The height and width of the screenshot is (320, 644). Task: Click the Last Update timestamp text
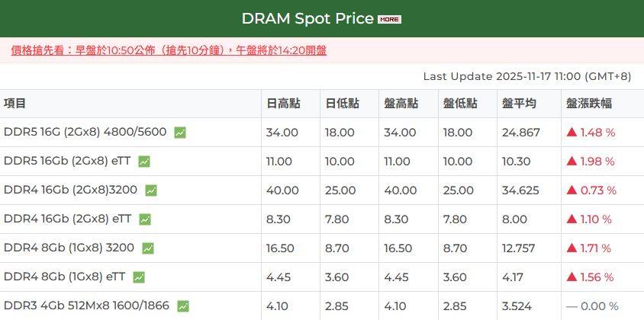(x=526, y=76)
